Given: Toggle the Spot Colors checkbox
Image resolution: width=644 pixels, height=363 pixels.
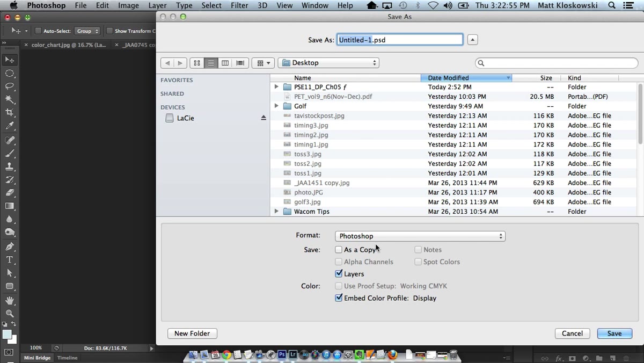Looking at the screenshot, I should coord(418,262).
